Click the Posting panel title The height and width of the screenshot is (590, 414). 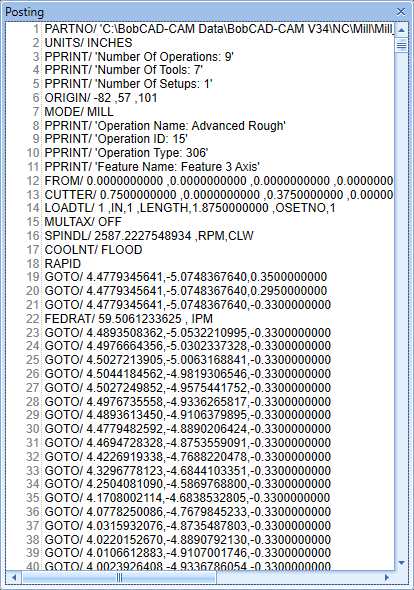pos(24,12)
